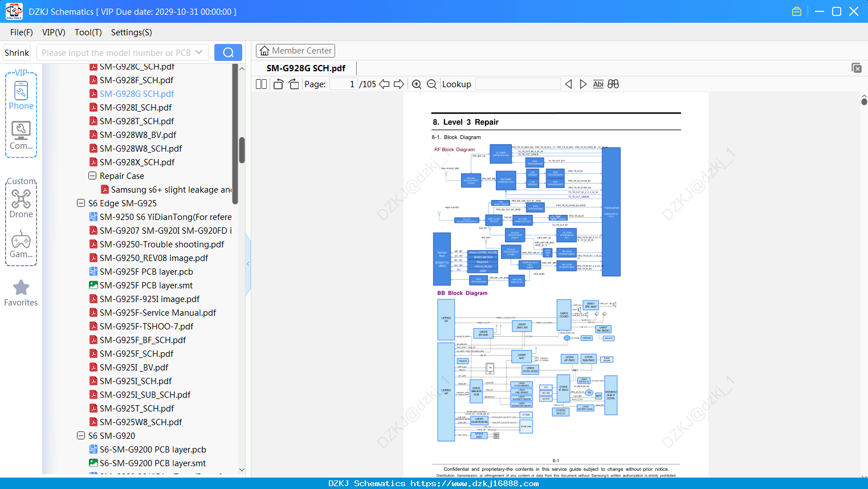Collapse the side panel using the splitter handle

click(248, 263)
